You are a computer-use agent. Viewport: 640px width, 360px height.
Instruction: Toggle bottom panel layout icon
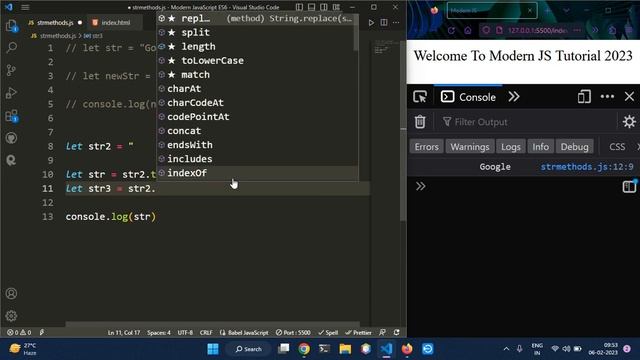[311, 7]
